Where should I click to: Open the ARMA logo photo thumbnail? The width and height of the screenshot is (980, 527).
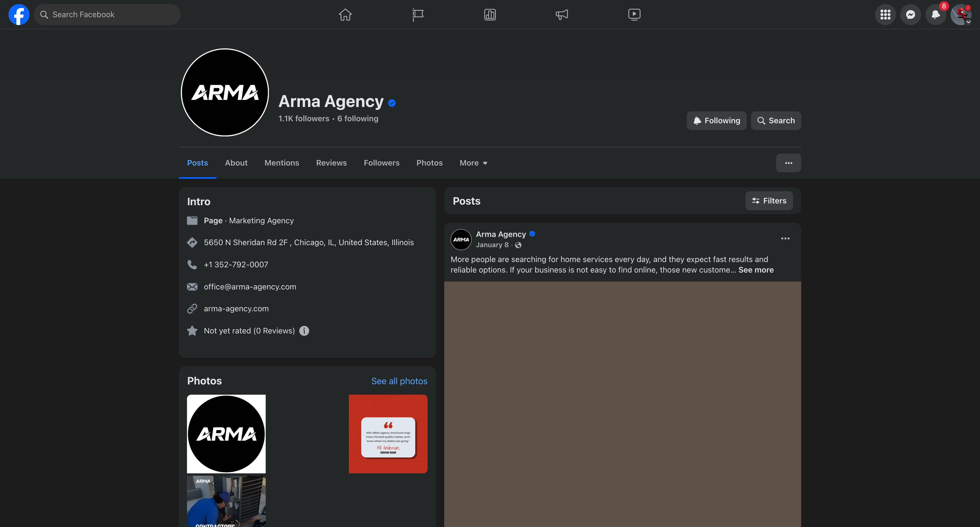click(x=226, y=434)
